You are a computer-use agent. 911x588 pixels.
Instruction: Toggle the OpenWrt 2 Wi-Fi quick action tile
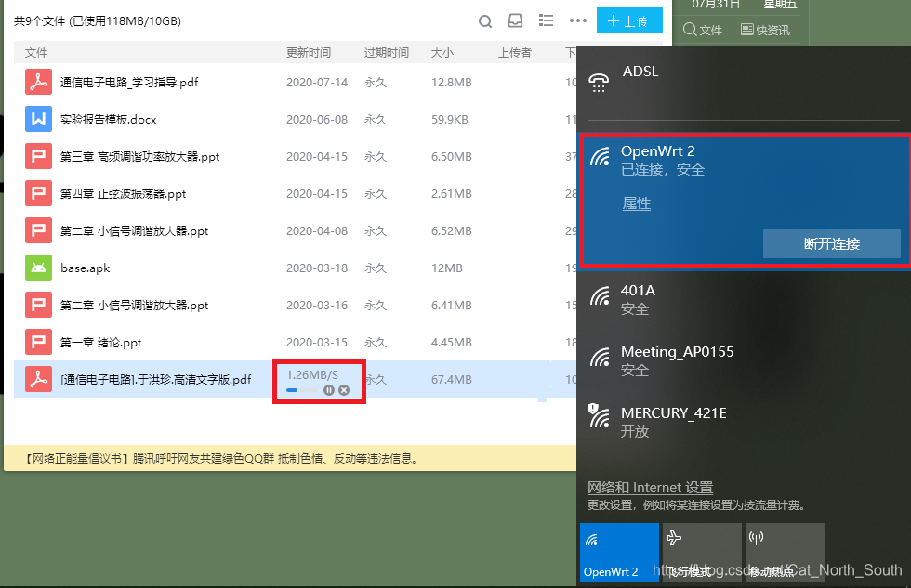pos(619,552)
